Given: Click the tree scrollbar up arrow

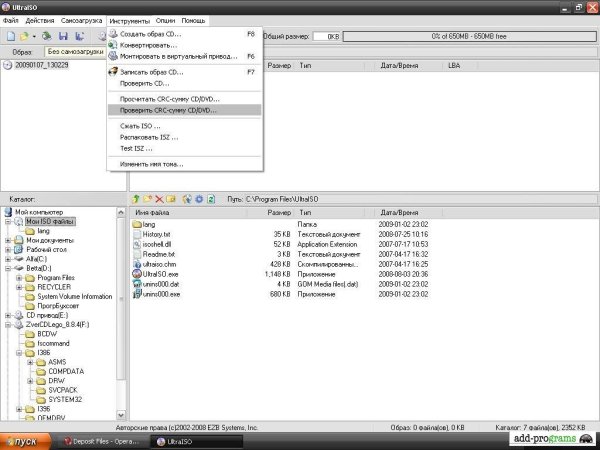Looking at the screenshot, I should 121,212.
